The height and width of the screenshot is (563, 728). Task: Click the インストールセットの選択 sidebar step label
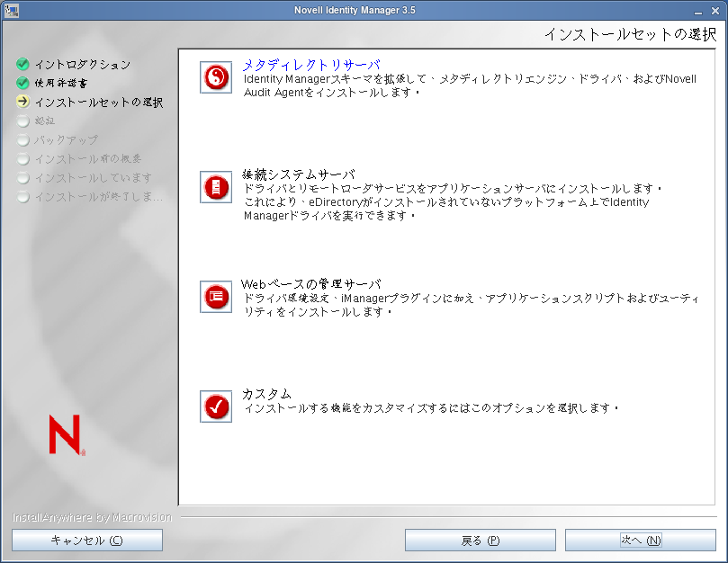tap(99, 103)
